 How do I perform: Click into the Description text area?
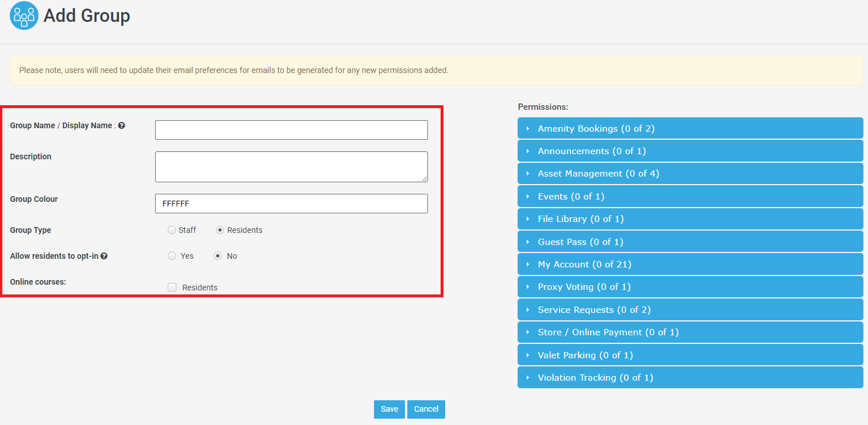(291, 167)
